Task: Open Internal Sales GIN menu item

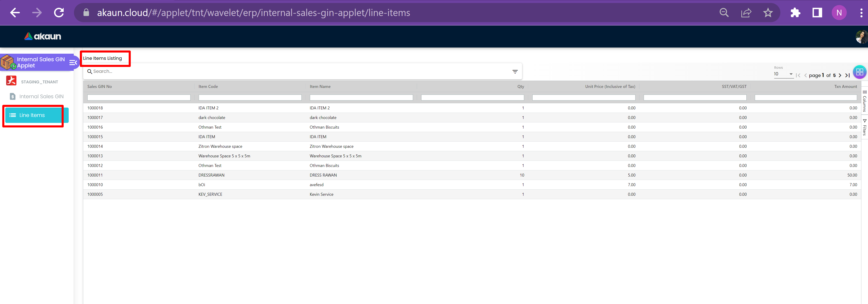Action: point(41,96)
